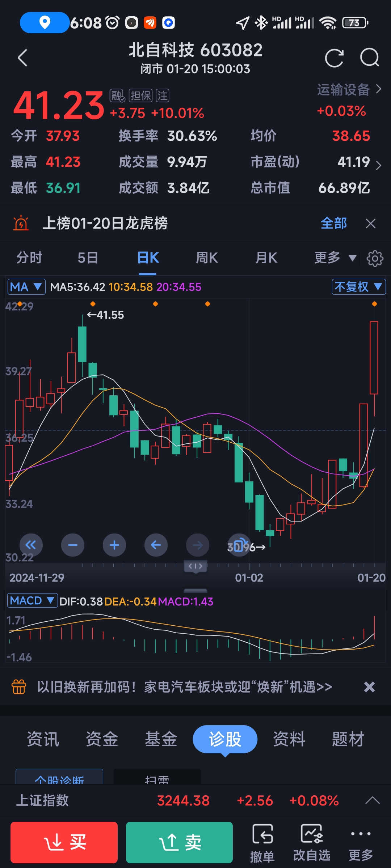Switch to 5日 chart tab

tap(88, 258)
